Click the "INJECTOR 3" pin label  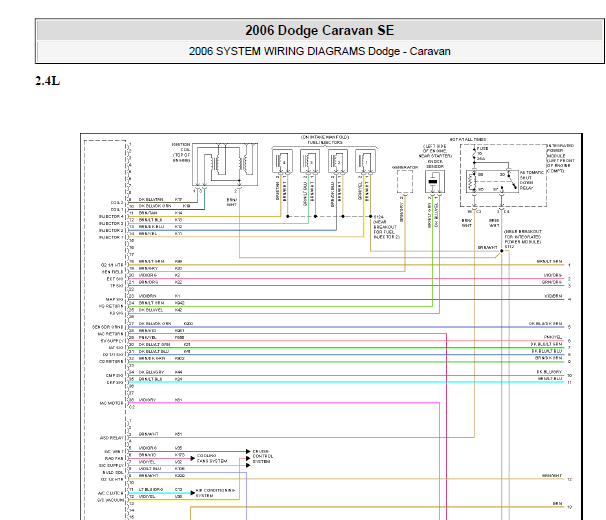pyautogui.click(x=111, y=223)
